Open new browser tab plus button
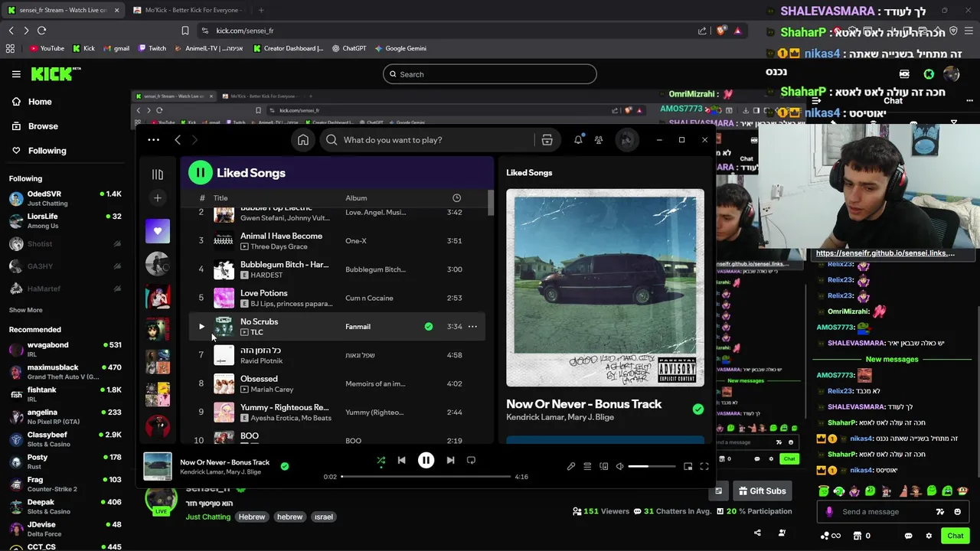 (261, 10)
